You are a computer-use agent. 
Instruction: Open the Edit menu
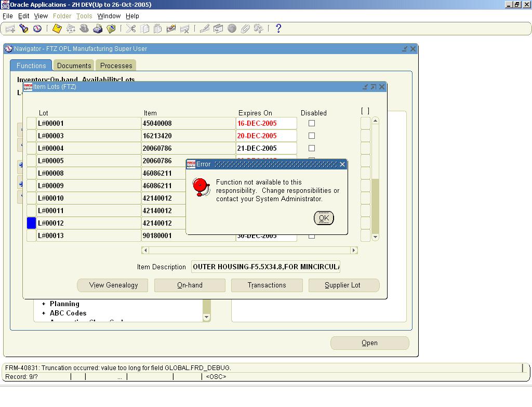click(x=23, y=16)
